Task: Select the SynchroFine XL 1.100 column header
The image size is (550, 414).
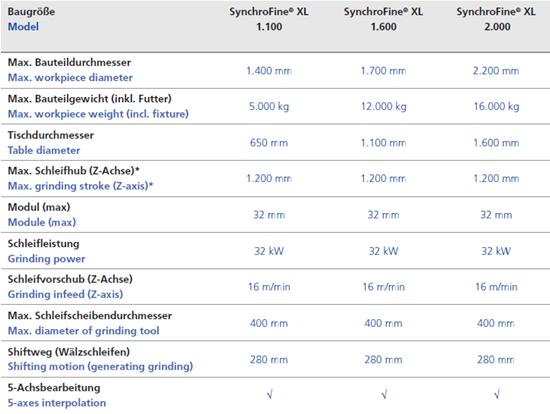Action: pyautogui.click(x=269, y=19)
